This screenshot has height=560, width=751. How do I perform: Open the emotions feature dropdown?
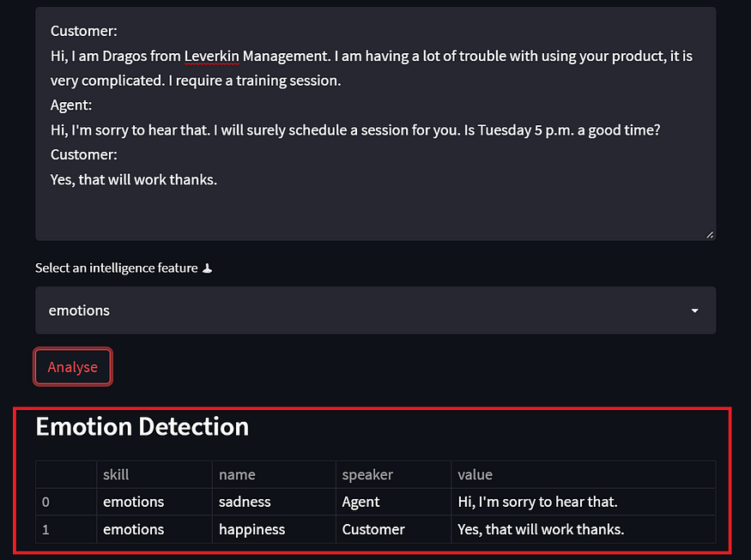coord(376,310)
